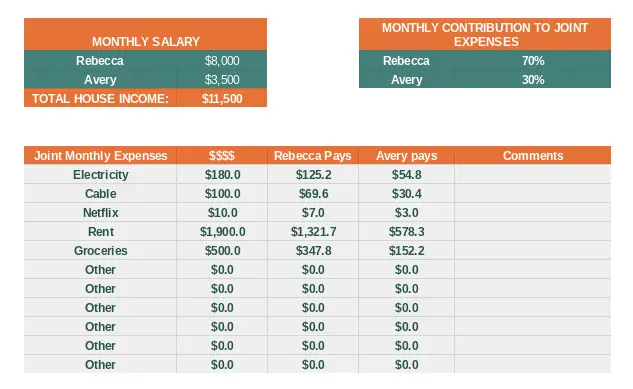633x389 pixels.
Task: Select the Electricity $180.0 amount cell
Action: tap(222, 174)
